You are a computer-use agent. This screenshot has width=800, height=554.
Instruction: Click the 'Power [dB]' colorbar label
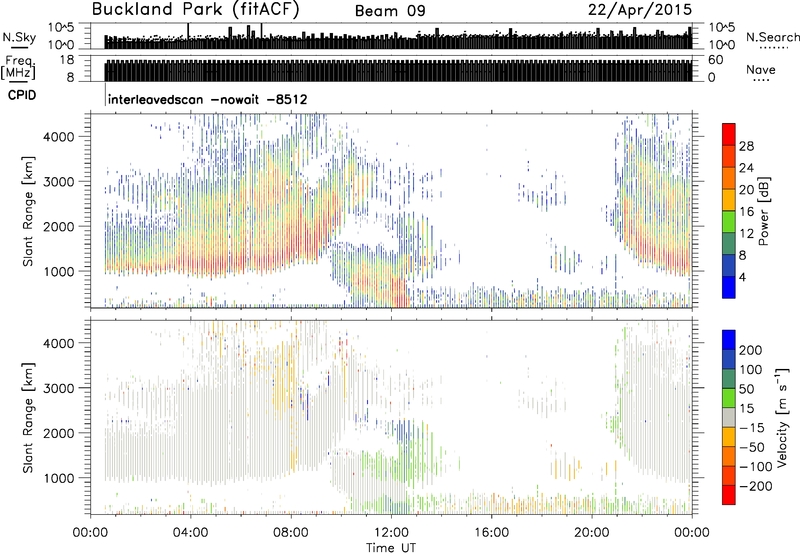(763, 211)
